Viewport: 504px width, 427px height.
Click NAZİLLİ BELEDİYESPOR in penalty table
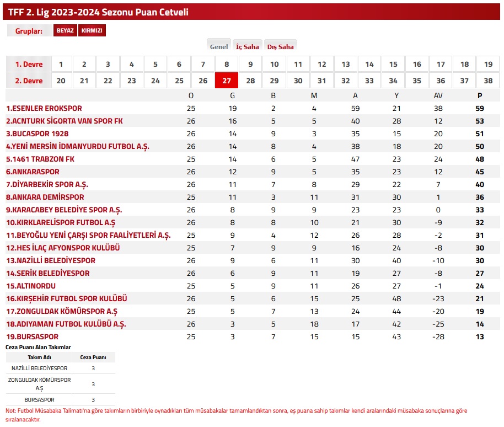[40, 368]
